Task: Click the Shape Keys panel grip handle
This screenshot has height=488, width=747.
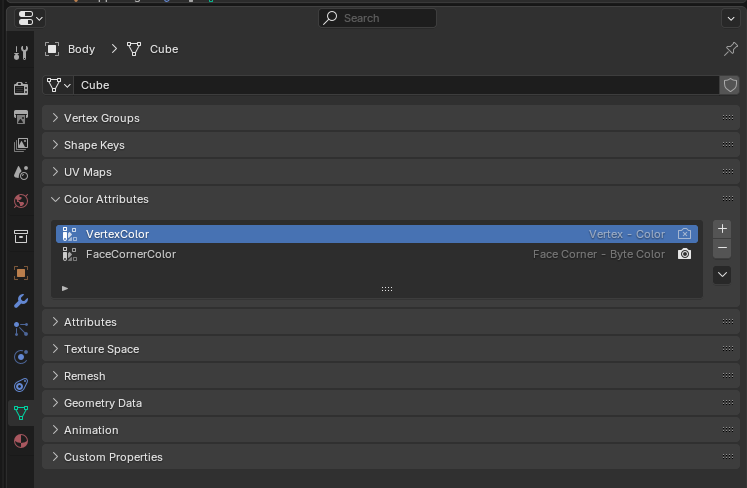Action: pos(727,144)
